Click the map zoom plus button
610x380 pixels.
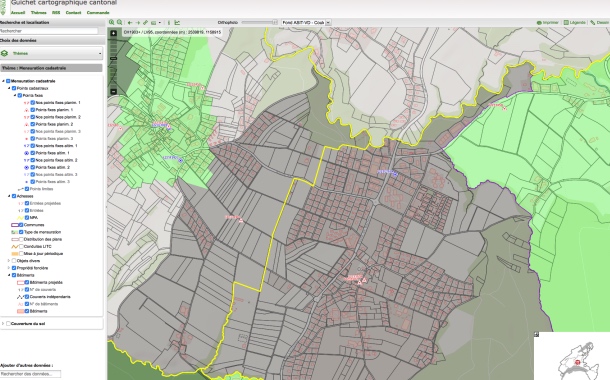click(x=114, y=33)
